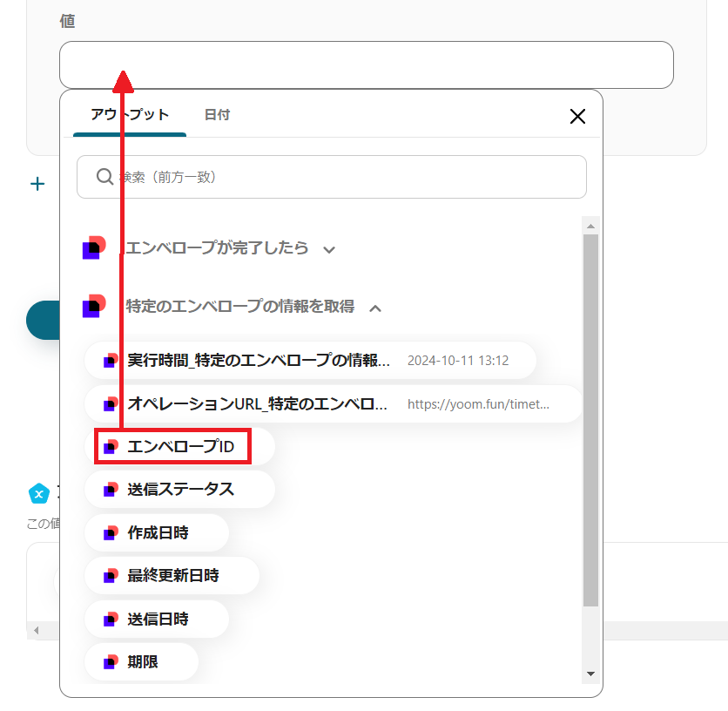
Task: Collapse 特定のエンベロープの情報を取得 section chevron
Action: pos(375,308)
